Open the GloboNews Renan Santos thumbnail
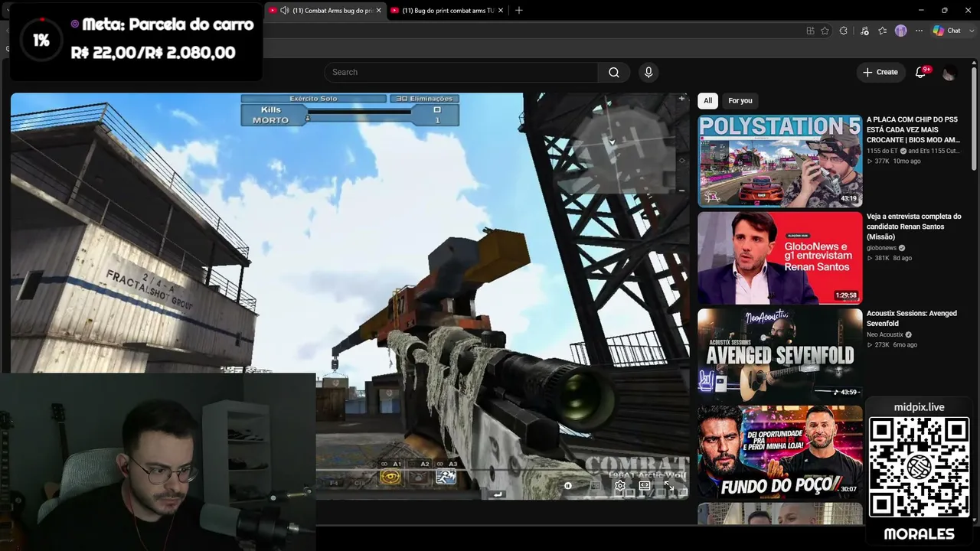Image resolution: width=980 pixels, height=551 pixels. point(780,258)
